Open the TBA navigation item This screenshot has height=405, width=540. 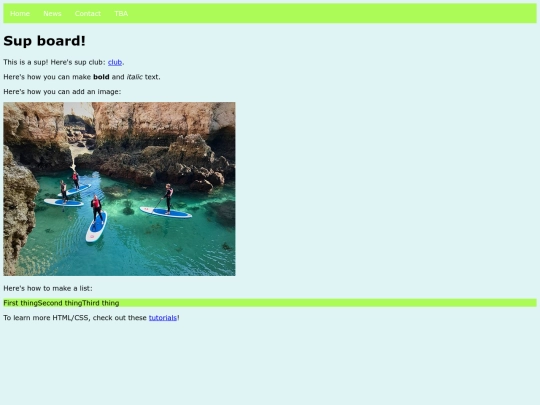point(121,13)
